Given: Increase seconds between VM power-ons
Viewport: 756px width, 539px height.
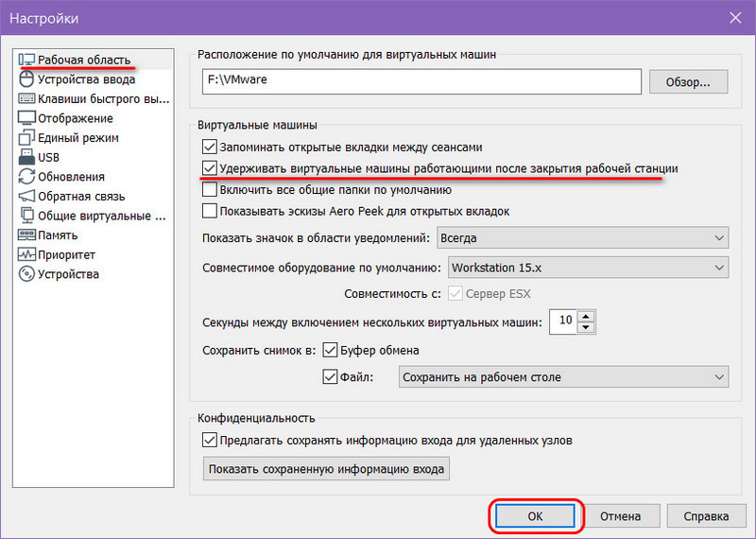Looking at the screenshot, I should (x=586, y=317).
